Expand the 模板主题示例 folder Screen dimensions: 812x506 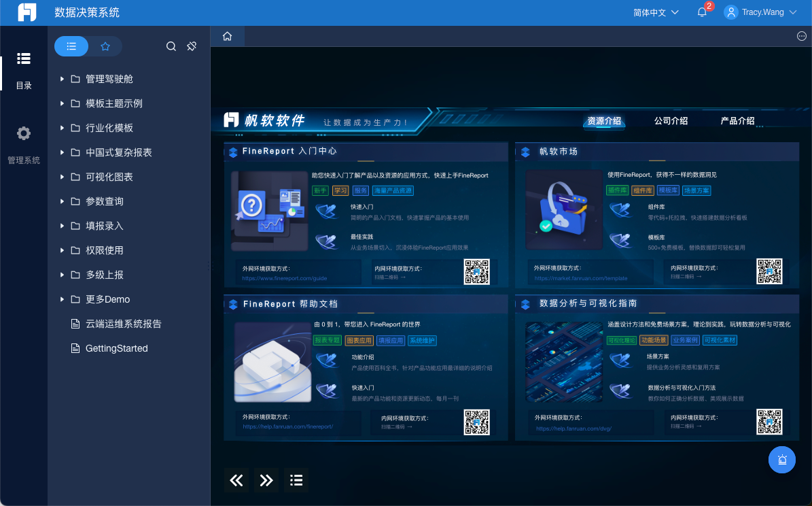(x=62, y=103)
